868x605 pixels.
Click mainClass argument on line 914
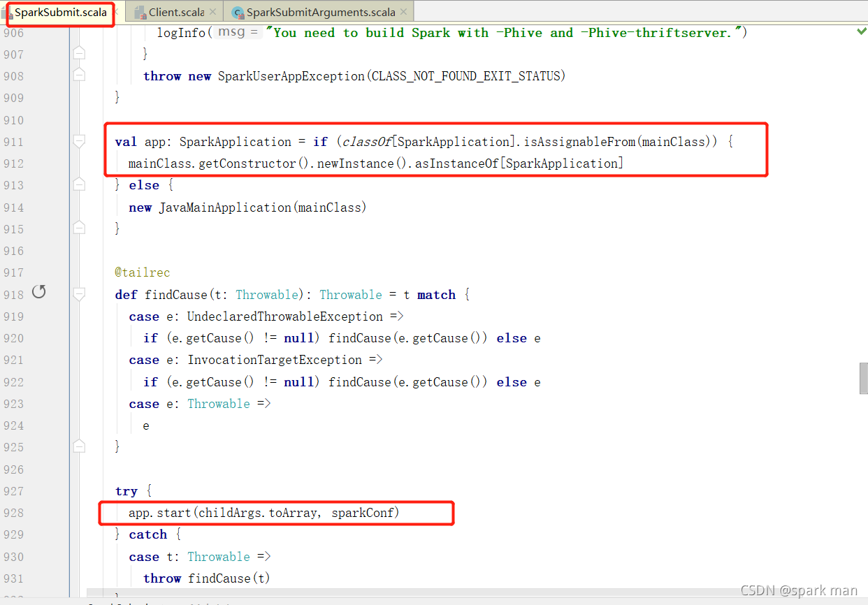(328, 207)
